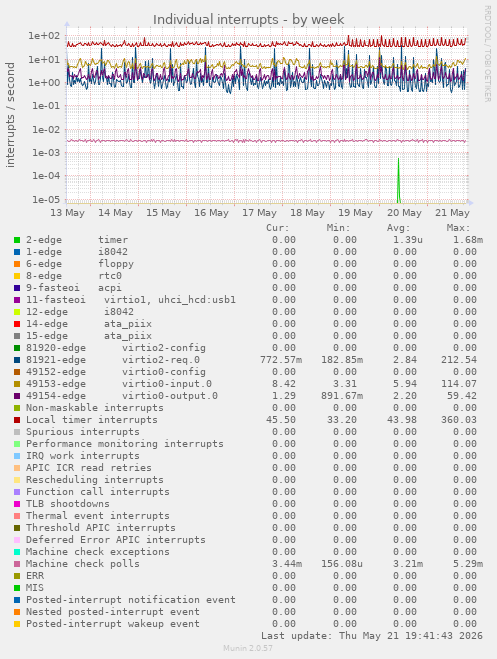Click the purple virtio0-output.0 color swatch

(17, 396)
